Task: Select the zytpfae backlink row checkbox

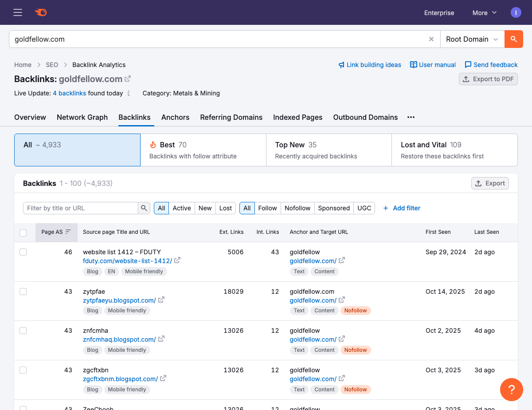Action: [23, 292]
